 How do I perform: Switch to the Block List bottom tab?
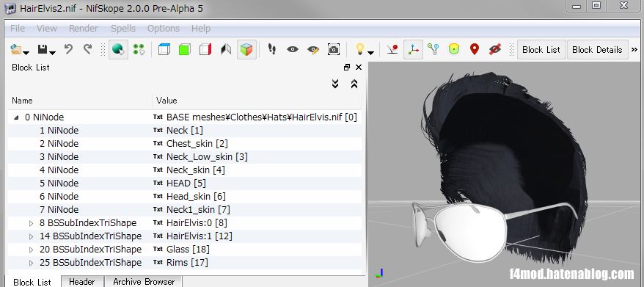coord(32,282)
